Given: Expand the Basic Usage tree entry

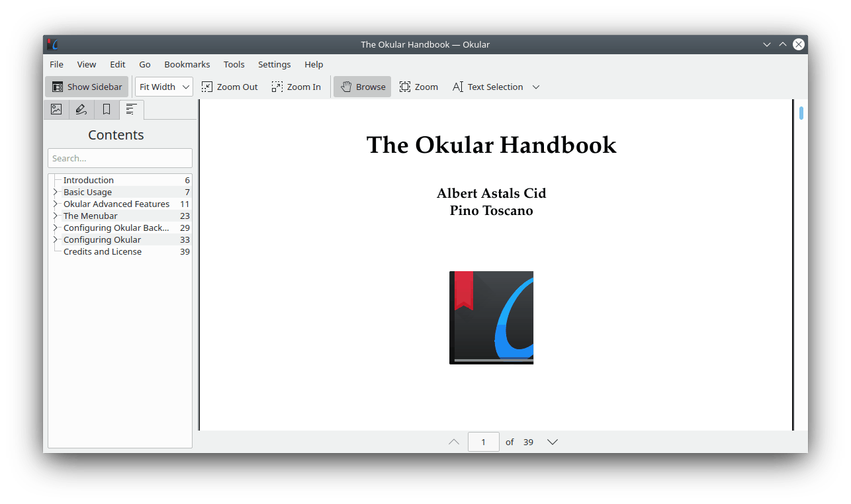Looking at the screenshot, I should (x=56, y=192).
